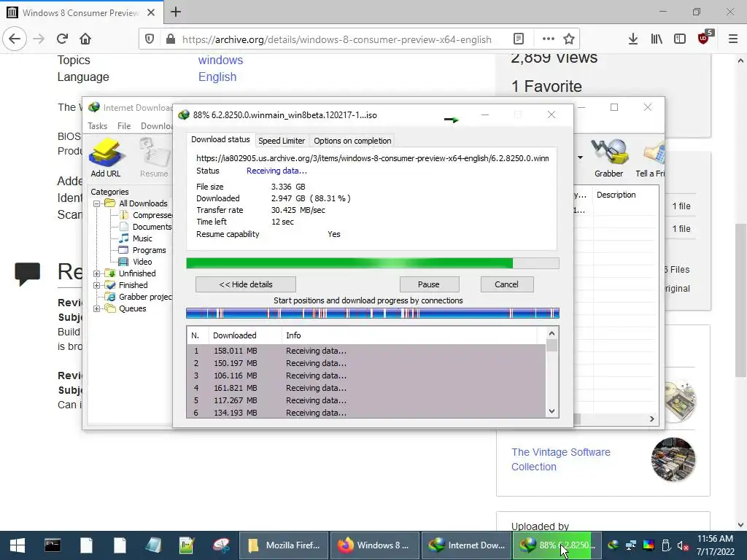Pause the download
The height and width of the screenshot is (560, 747).
(429, 284)
